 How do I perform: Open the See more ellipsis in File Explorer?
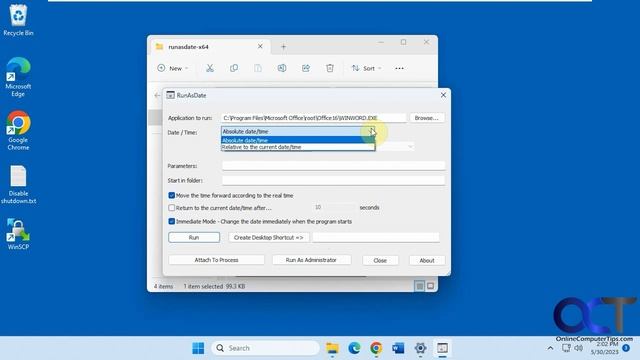[399, 68]
